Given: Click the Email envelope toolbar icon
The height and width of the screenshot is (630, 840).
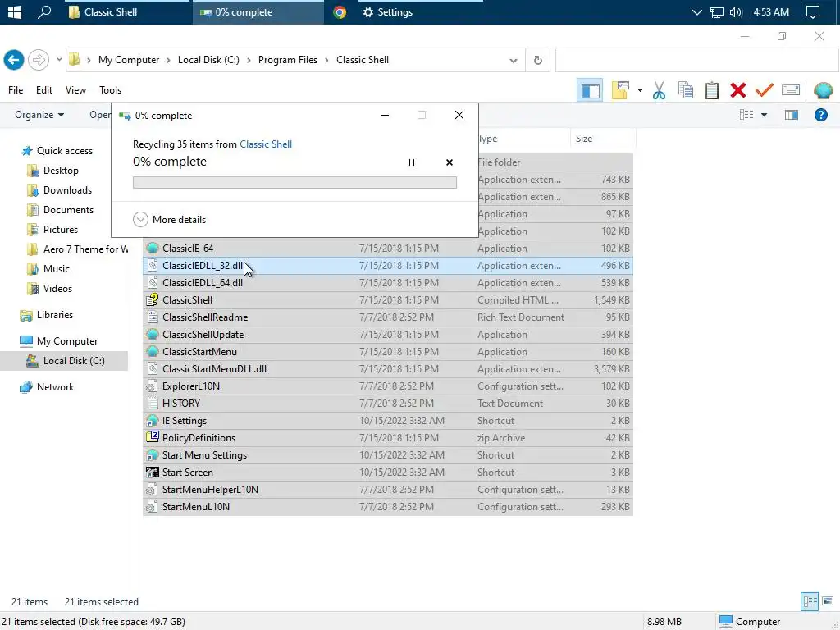Looking at the screenshot, I should (791, 90).
